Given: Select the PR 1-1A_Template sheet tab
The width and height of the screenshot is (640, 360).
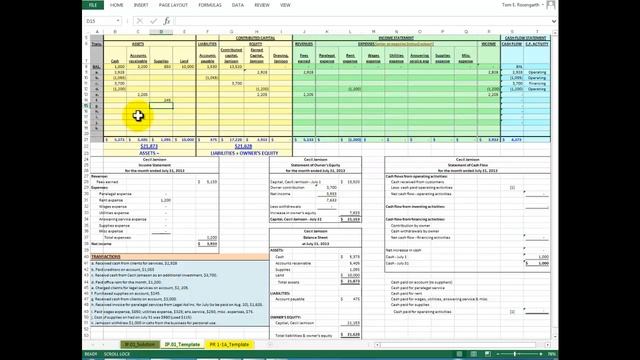Looking at the screenshot, I should coord(229,344).
